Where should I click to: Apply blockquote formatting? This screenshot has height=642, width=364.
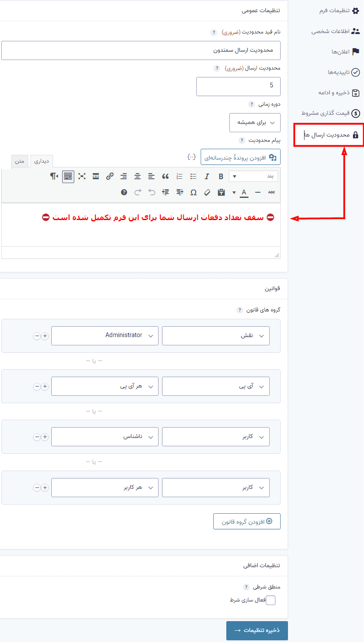tap(165, 176)
